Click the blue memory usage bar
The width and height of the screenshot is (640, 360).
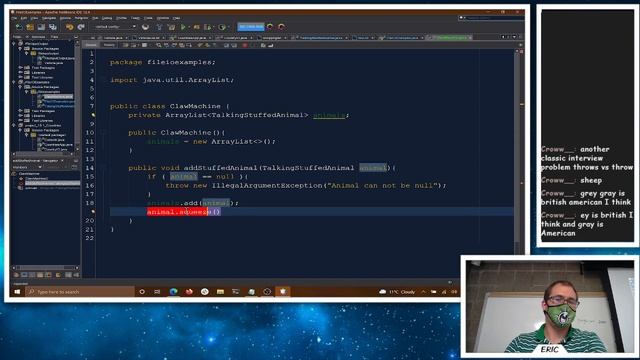click(x=251, y=27)
